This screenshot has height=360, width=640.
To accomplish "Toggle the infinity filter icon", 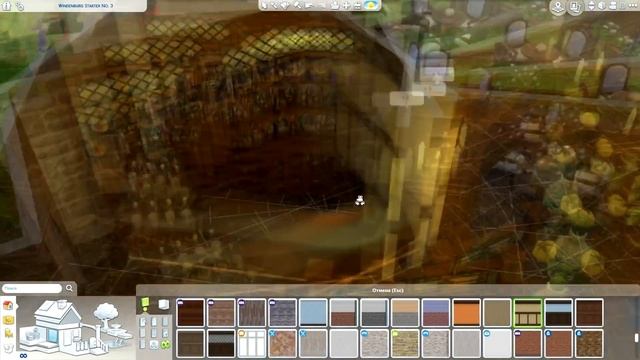I will [23, 356].
